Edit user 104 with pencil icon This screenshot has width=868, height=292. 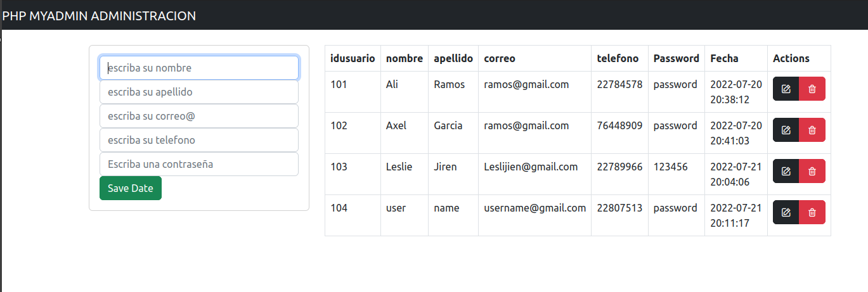(786, 212)
